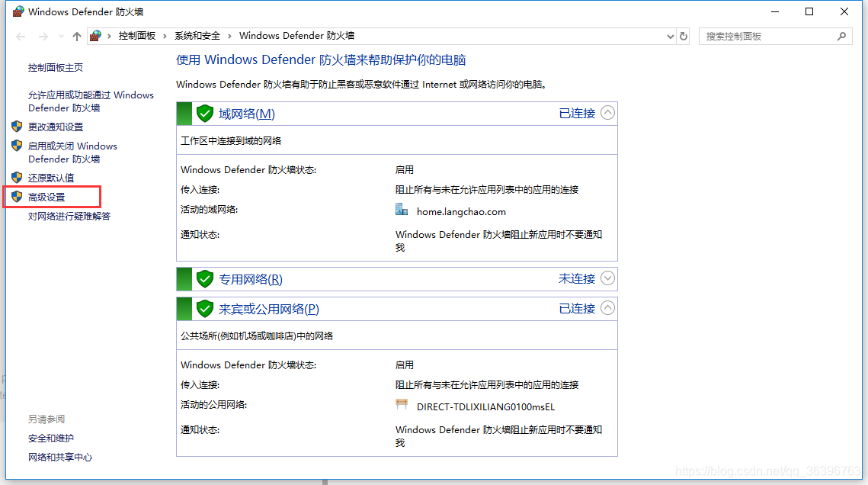This screenshot has height=485, width=868.
Task: Expand the 专用网络 section chevron
Action: [x=607, y=278]
